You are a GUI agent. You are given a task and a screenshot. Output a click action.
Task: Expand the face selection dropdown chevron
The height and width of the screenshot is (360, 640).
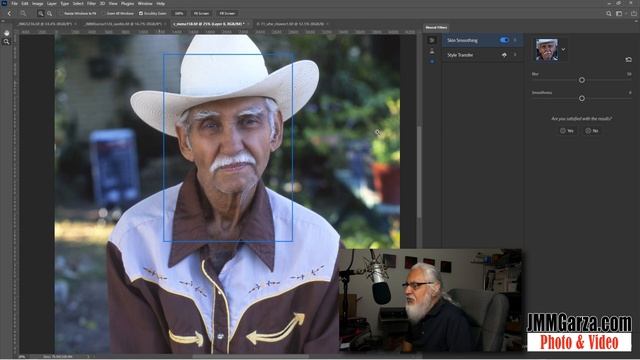click(563, 49)
